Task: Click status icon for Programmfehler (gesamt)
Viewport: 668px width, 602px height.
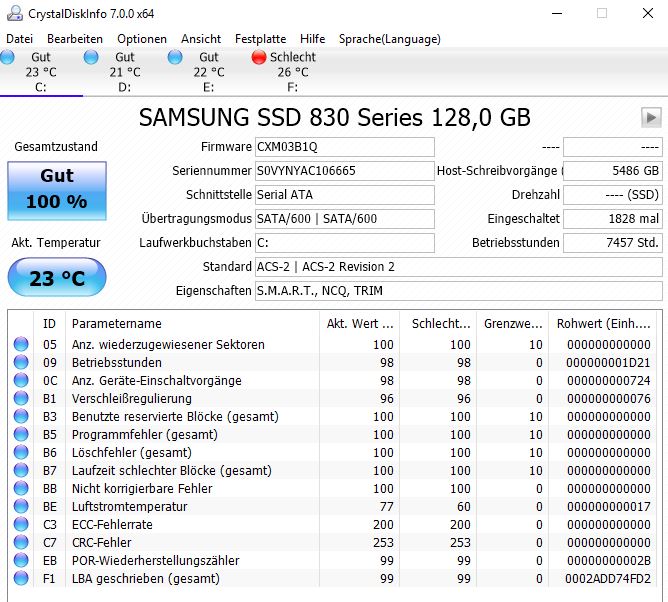Action: (21, 434)
